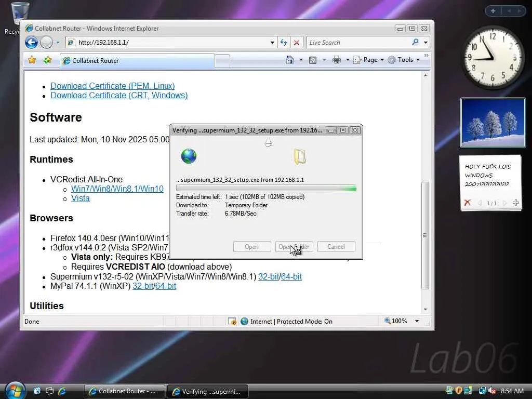Open MyPal 64-bit download link
The height and width of the screenshot is (399, 532).
click(x=166, y=286)
